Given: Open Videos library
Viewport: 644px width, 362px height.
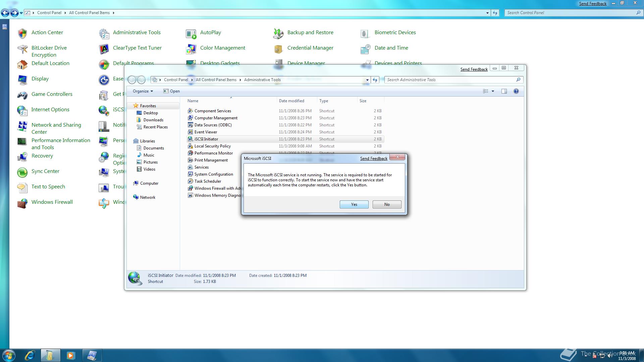Looking at the screenshot, I should pyautogui.click(x=149, y=169).
